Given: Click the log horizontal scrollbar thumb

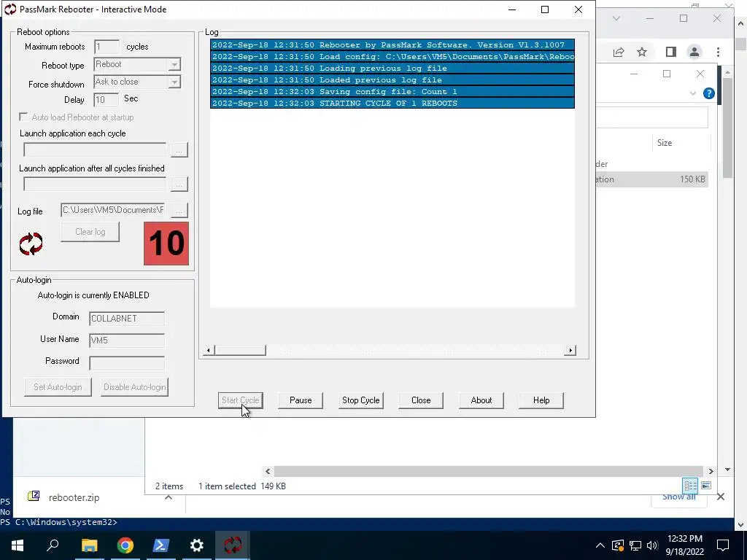Looking at the screenshot, I should (240, 351).
